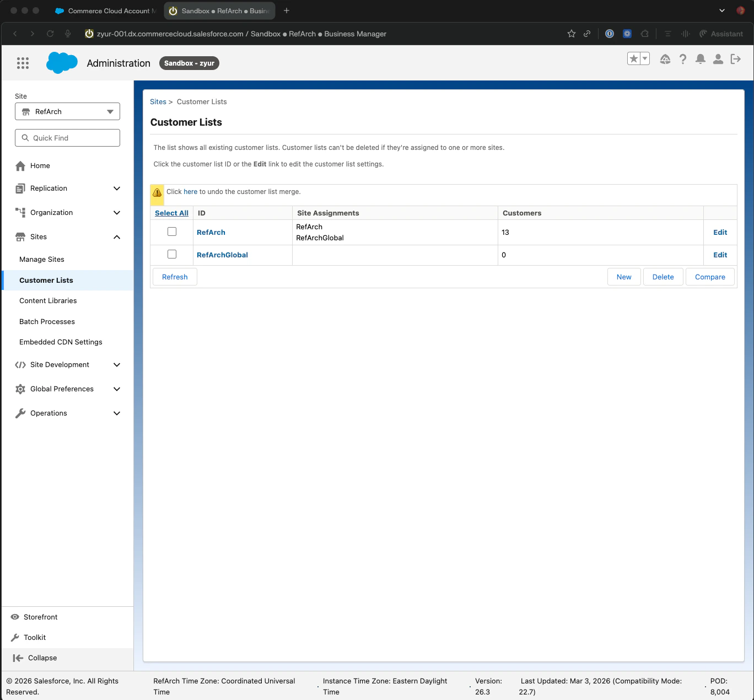Expand the Site Development menu chevron
This screenshot has height=700, width=754.
[117, 365]
